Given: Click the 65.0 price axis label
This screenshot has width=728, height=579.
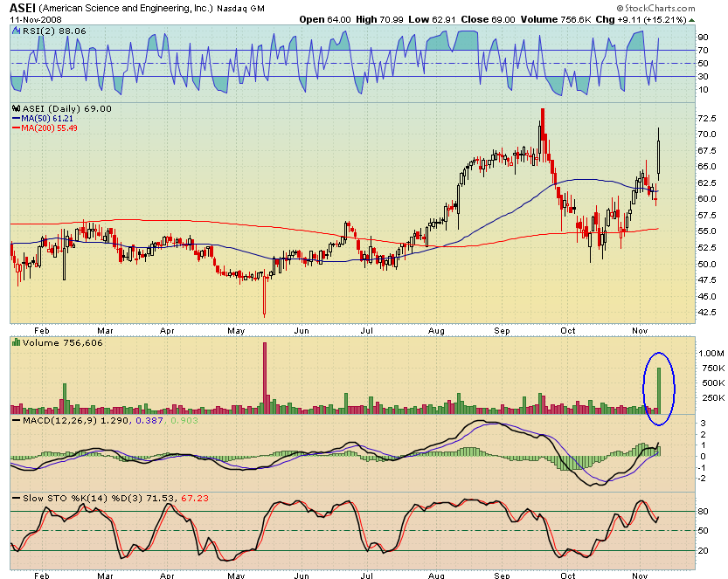Looking at the screenshot, I should [707, 167].
